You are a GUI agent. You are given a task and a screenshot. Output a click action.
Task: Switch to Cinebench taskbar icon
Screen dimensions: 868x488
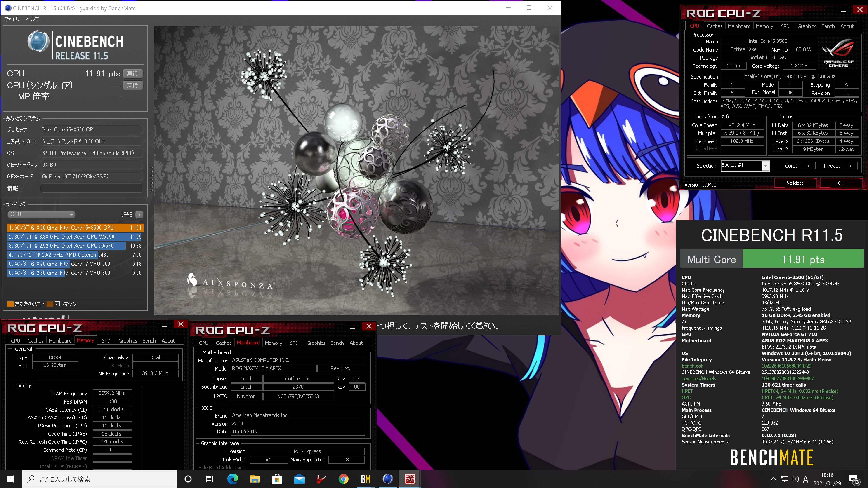(387, 479)
